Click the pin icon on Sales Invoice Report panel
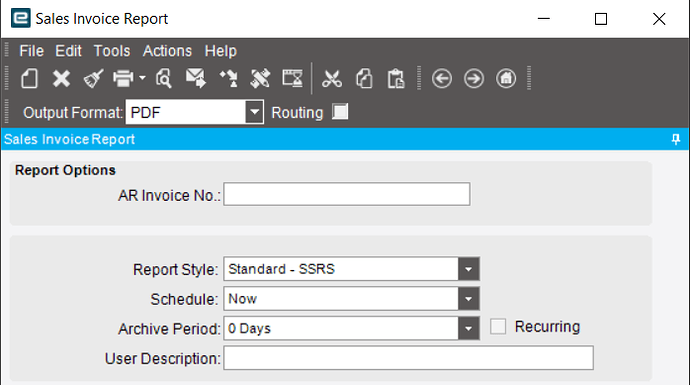This screenshot has height=385, width=690. tap(676, 139)
